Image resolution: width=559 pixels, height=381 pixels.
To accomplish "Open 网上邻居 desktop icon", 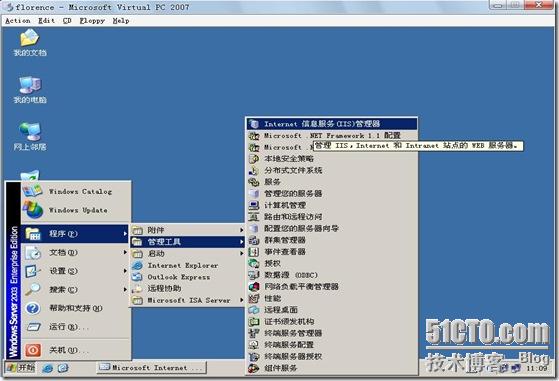I will tap(30, 137).
